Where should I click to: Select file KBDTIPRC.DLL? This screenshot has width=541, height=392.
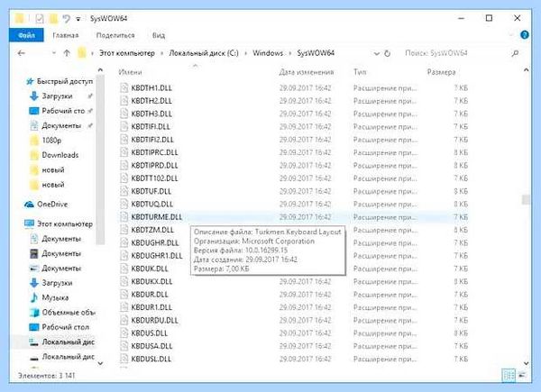[154, 152]
